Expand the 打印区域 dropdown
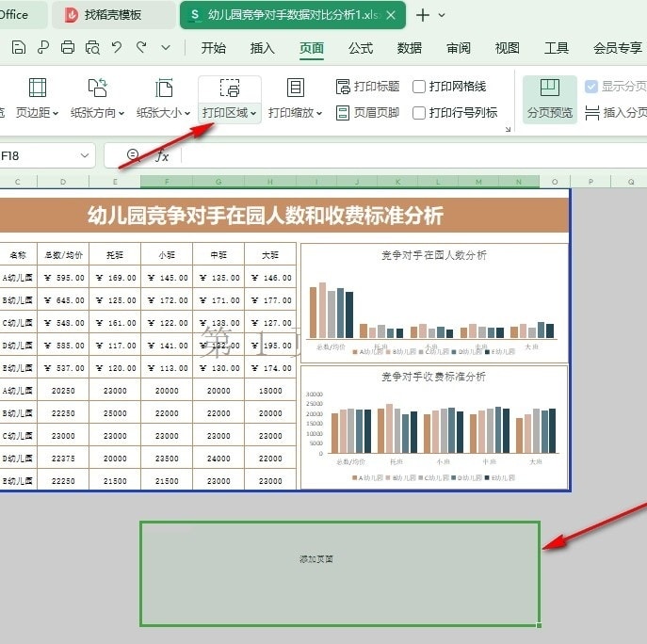 [230, 113]
